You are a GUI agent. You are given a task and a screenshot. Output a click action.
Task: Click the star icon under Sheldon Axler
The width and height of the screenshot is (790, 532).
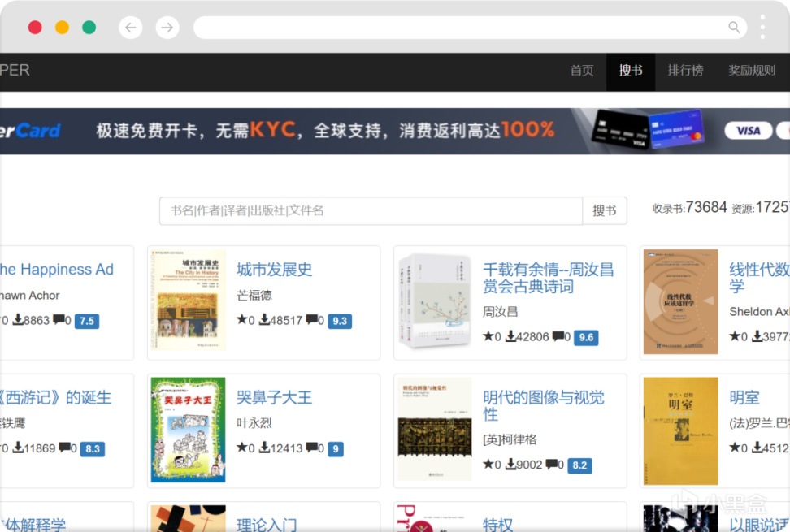[x=735, y=335]
